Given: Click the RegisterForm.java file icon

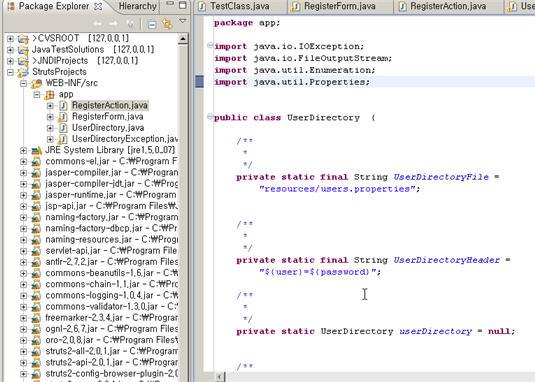Looking at the screenshot, I should coord(63,117).
